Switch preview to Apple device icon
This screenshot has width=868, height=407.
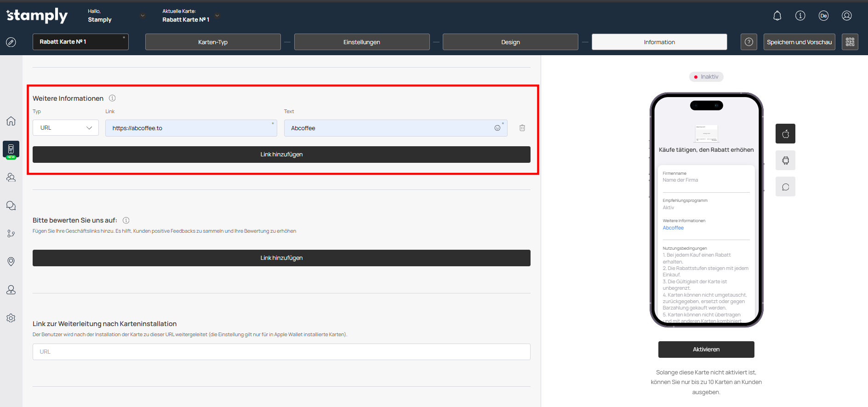pyautogui.click(x=785, y=134)
